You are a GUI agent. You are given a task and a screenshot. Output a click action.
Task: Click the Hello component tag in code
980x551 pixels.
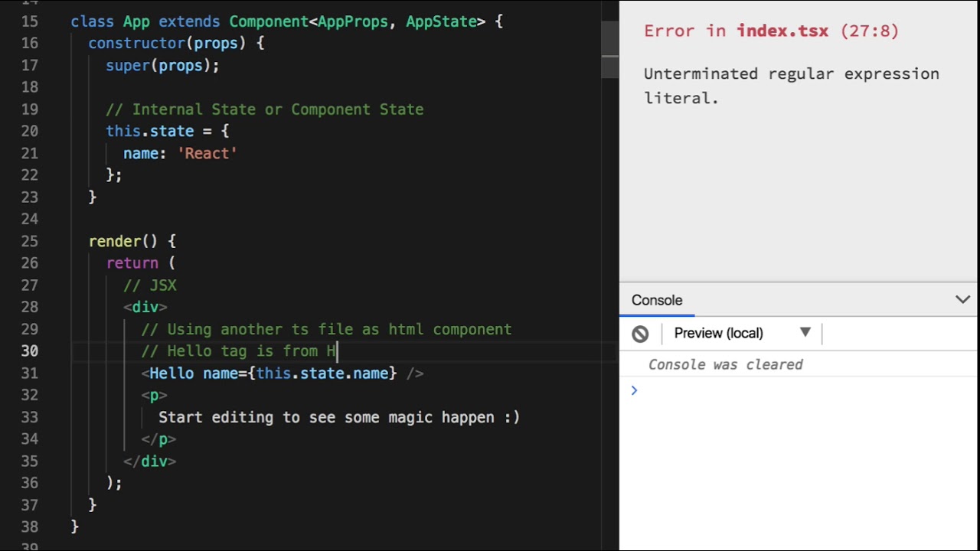click(x=171, y=373)
